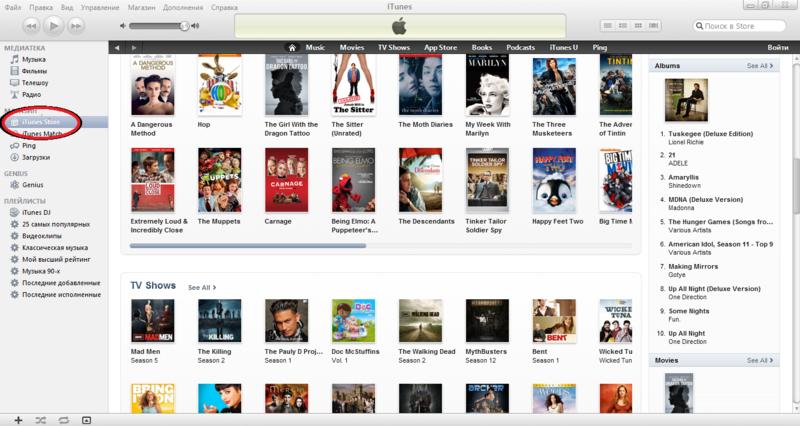This screenshot has height=426, width=800.
Task: Adjust the volume slider knob
Action: tap(184, 26)
